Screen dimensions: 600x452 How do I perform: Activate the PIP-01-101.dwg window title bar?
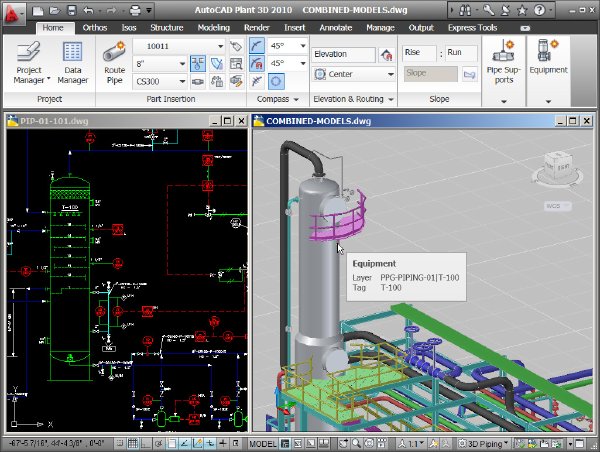pos(107,121)
